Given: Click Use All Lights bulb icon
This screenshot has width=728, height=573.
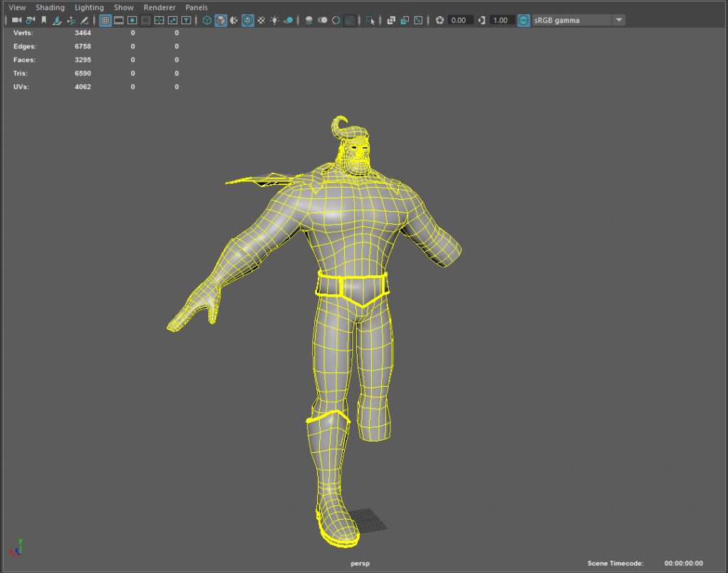Looking at the screenshot, I should [x=274, y=21].
